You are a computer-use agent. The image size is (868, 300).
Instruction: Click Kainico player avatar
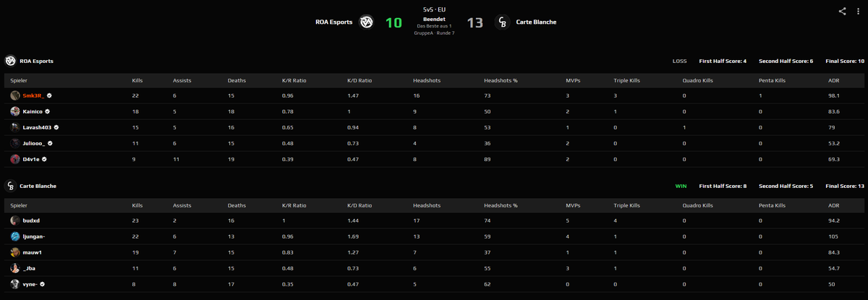point(15,111)
